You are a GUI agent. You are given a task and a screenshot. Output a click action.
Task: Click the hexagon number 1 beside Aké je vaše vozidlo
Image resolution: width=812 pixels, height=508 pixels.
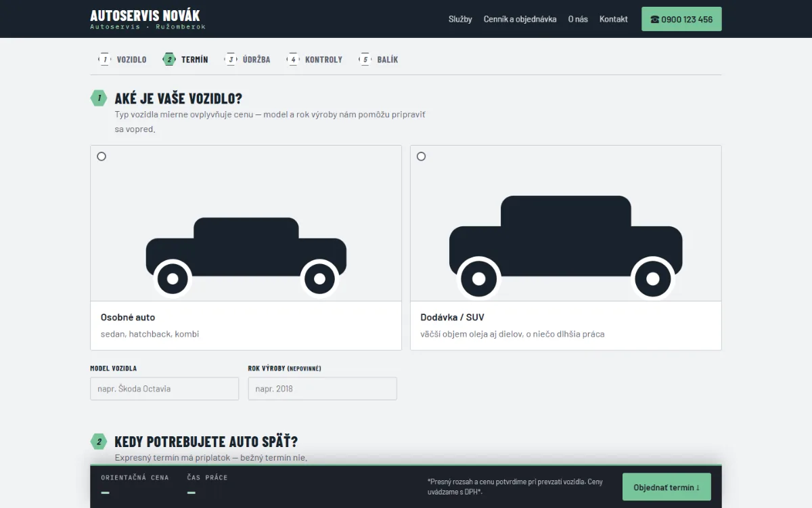(x=99, y=98)
